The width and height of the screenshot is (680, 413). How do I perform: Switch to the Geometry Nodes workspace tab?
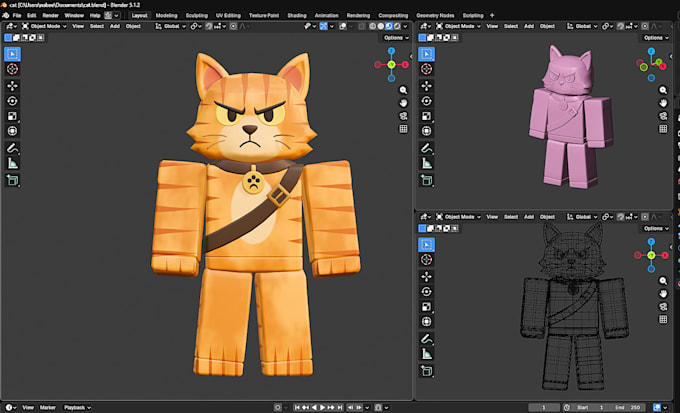pyautogui.click(x=435, y=15)
